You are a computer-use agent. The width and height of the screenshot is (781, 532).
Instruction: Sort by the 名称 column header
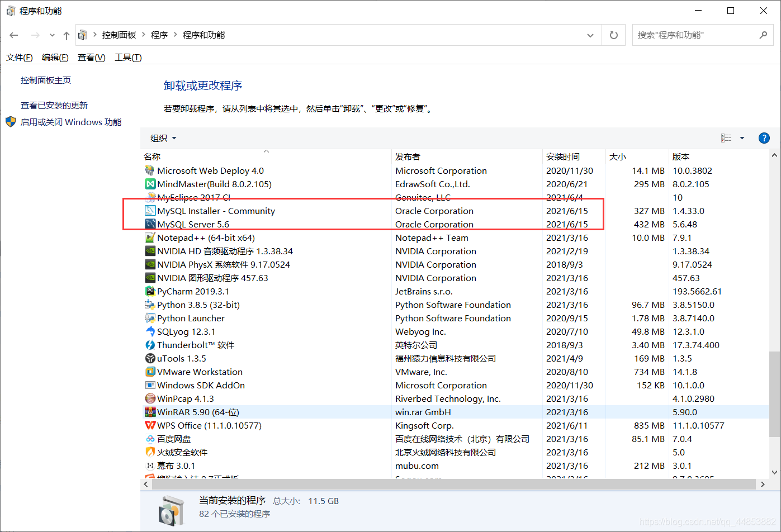tap(266, 156)
